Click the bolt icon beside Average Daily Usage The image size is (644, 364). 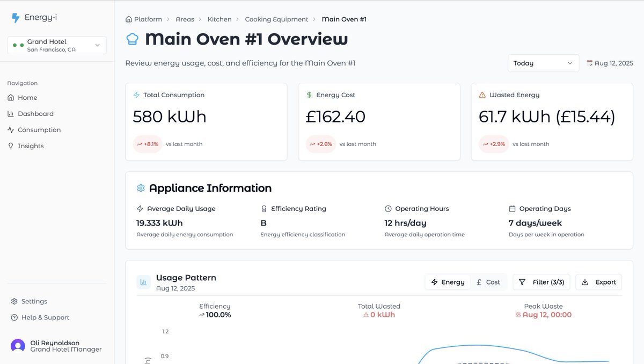(x=140, y=209)
